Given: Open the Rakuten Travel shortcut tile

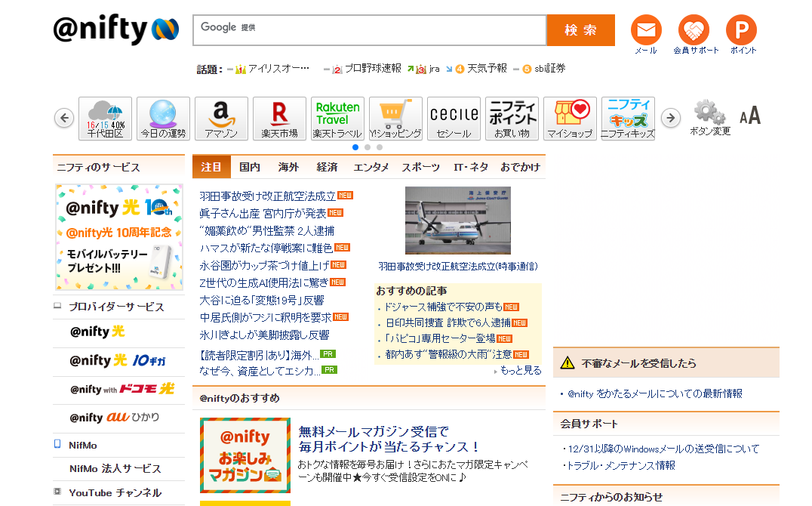Looking at the screenshot, I should [337, 119].
